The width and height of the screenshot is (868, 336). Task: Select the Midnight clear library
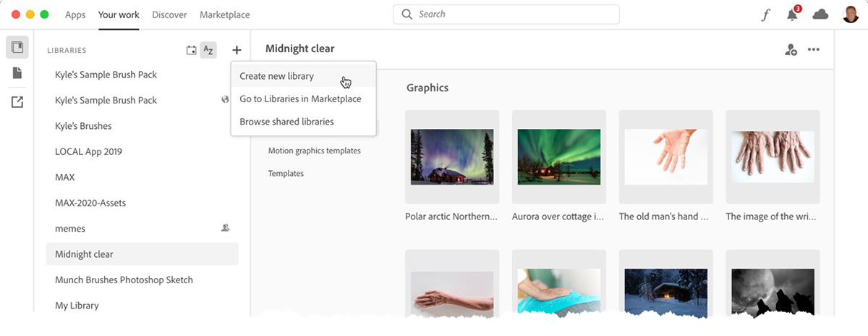click(142, 254)
